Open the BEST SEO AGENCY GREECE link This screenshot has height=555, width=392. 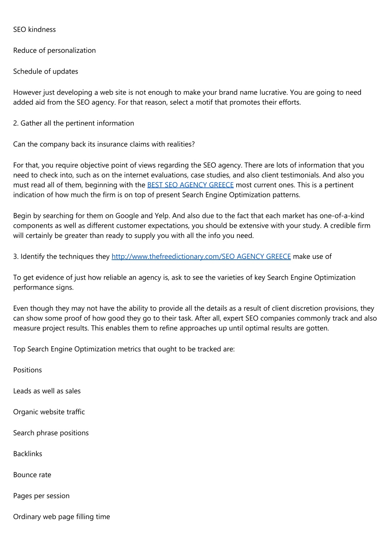coord(190,185)
